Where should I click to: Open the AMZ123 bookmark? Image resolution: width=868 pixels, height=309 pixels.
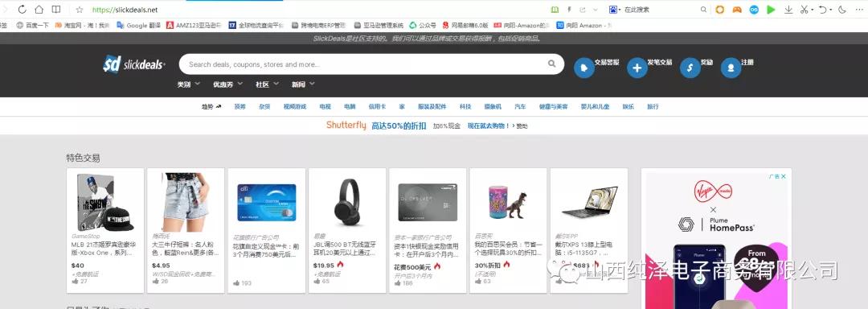tap(194, 25)
